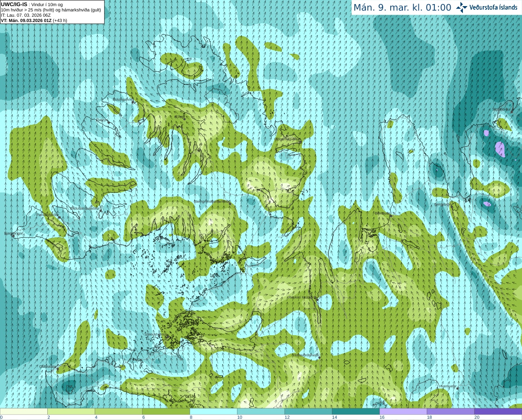Select the Stykkishólmur station label
Image resolution: width=522 pixels, height=420 pixels.
pos(156,334)
